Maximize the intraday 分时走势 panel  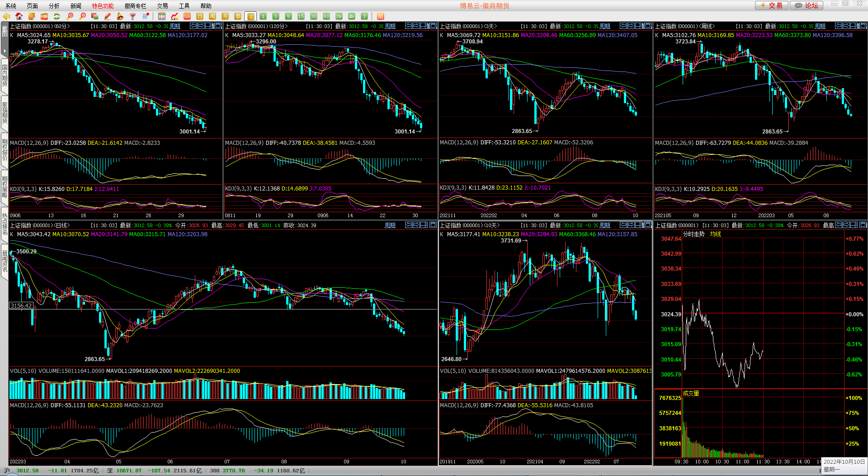(863, 225)
